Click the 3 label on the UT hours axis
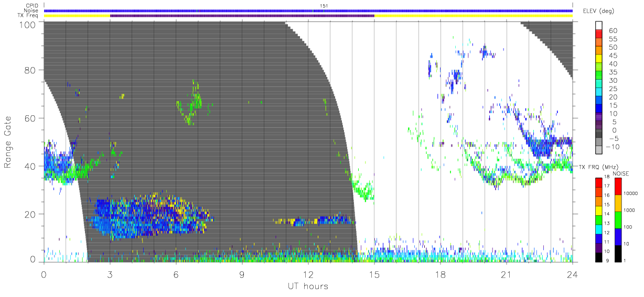This screenshot has width=644, height=297. pyautogui.click(x=110, y=274)
